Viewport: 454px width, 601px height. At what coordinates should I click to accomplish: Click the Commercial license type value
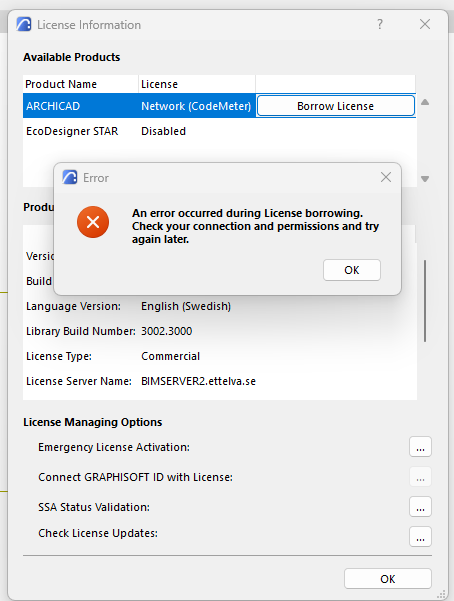click(170, 356)
